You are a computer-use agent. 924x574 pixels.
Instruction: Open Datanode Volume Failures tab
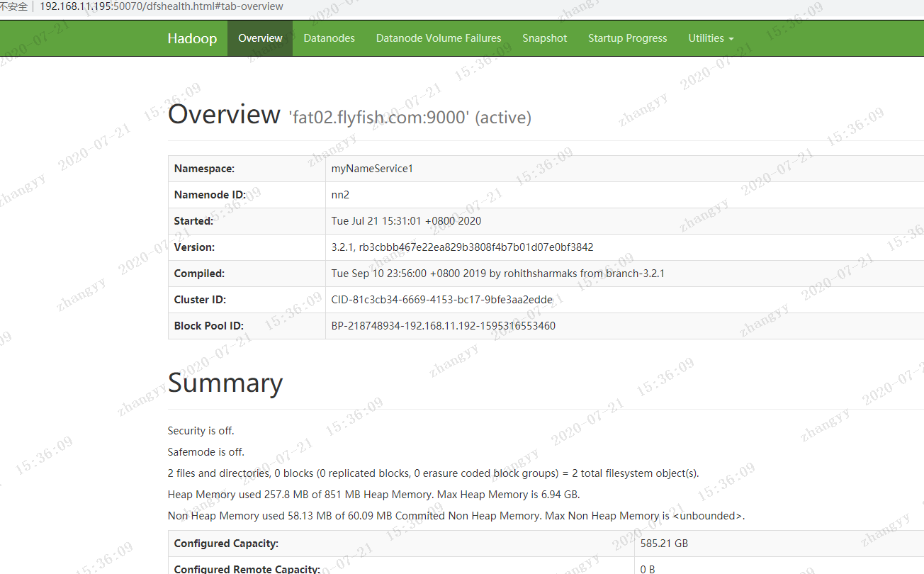(x=439, y=38)
